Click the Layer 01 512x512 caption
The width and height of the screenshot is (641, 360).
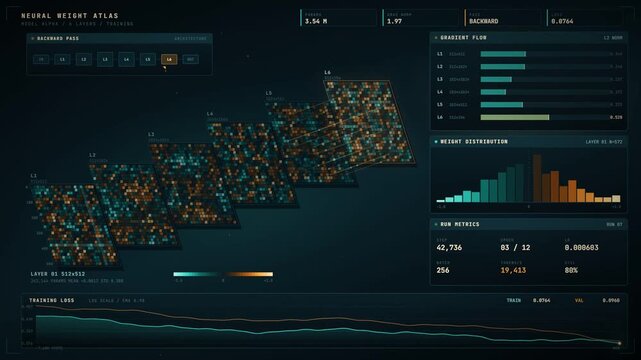[x=58, y=274]
